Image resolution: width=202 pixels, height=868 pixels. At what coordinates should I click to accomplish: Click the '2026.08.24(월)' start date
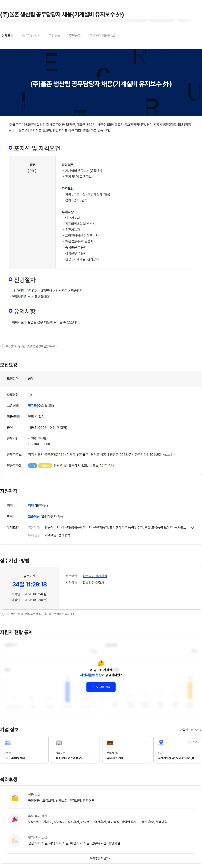pyautogui.click(x=36, y=594)
